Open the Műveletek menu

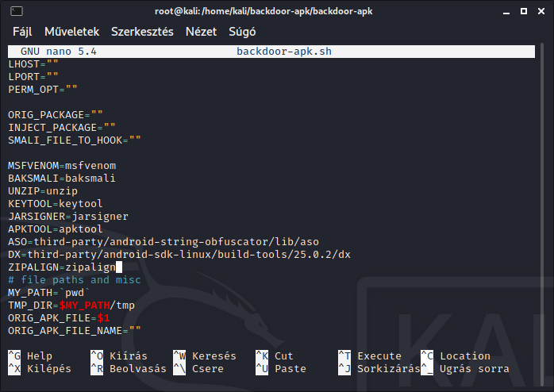[71, 32]
